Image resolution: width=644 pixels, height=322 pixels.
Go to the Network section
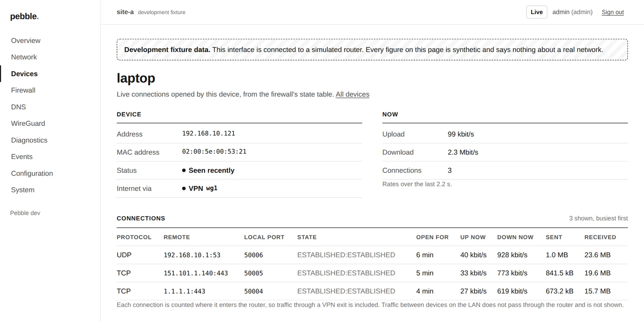pyautogui.click(x=24, y=57)
